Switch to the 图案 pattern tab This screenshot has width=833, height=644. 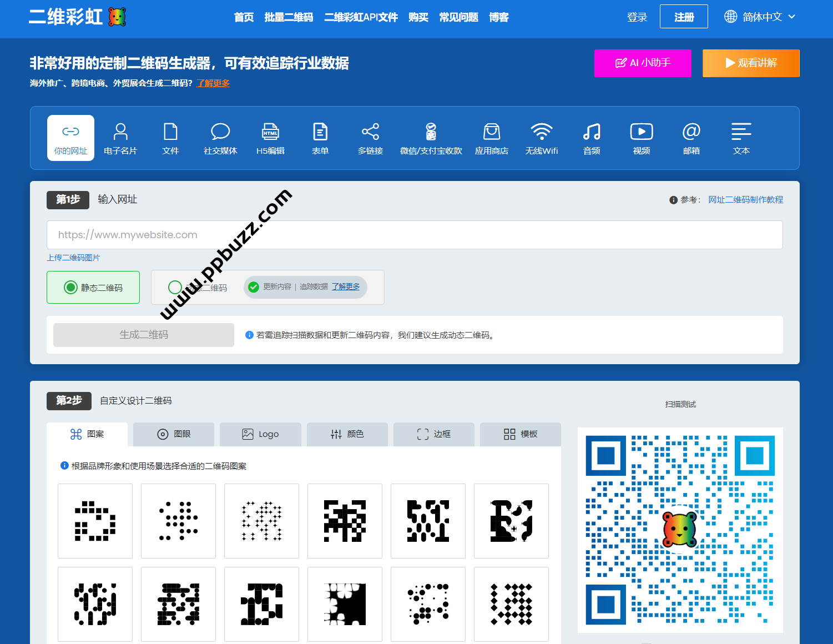pyautogui.click(x=87, y=434)
